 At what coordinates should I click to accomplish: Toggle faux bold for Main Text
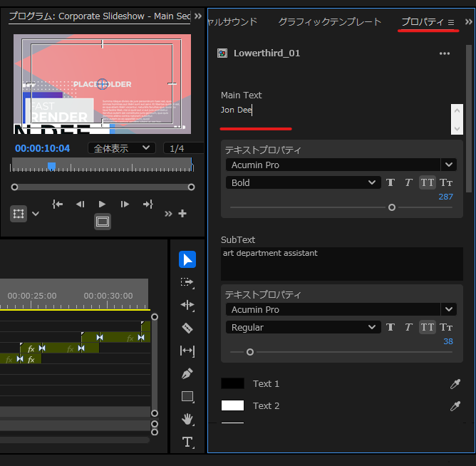390,182
